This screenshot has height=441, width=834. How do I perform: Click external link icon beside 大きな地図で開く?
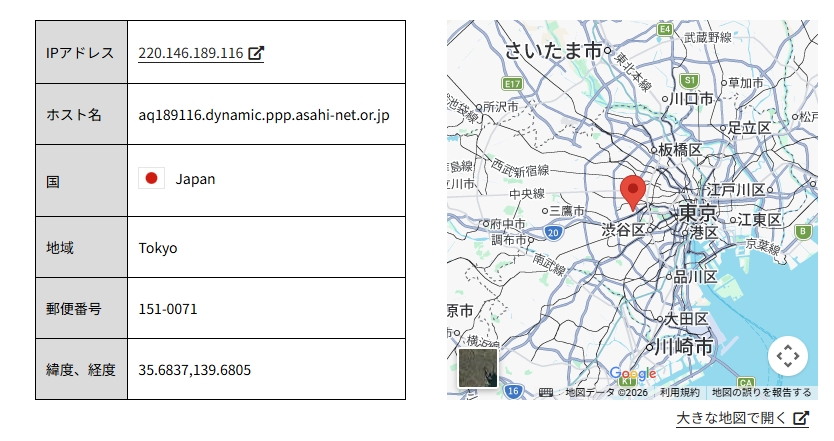coord(800,418)
